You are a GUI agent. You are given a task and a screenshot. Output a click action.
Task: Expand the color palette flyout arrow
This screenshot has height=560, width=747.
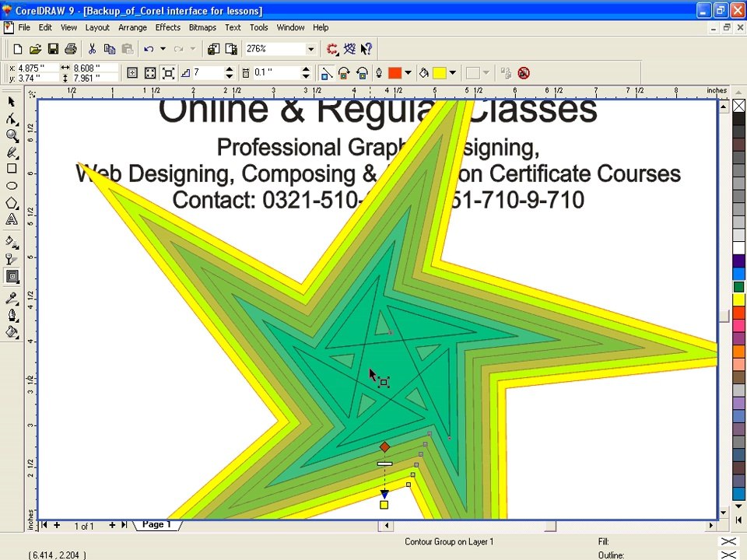tap(739, 520)
